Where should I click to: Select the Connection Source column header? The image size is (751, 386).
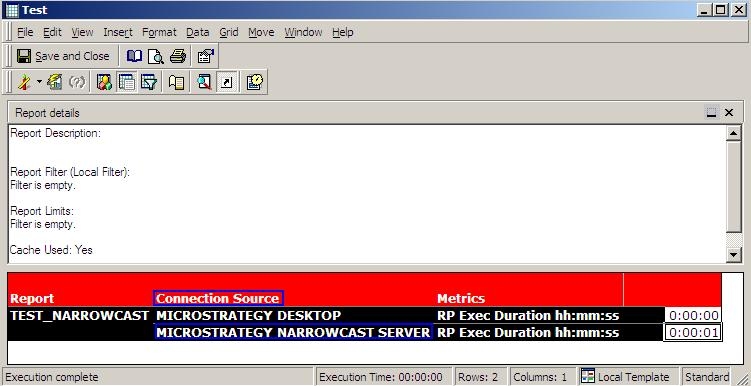coord(218,298)
